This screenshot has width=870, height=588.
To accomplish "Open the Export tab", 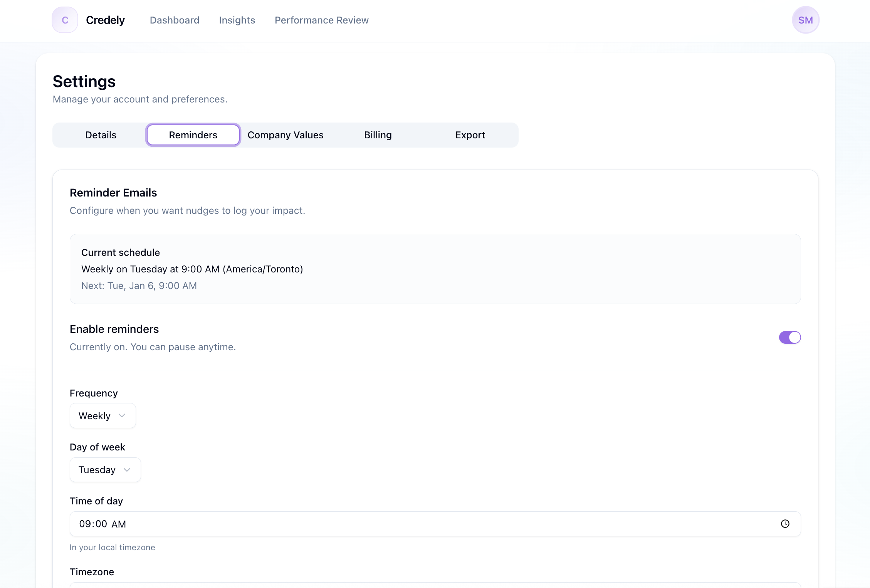I will coord(470,135).
